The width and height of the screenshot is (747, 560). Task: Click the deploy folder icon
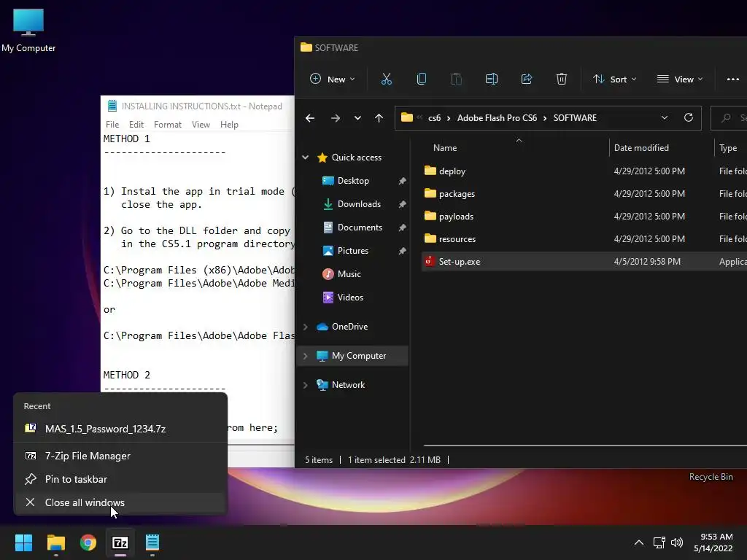[430, 171]
